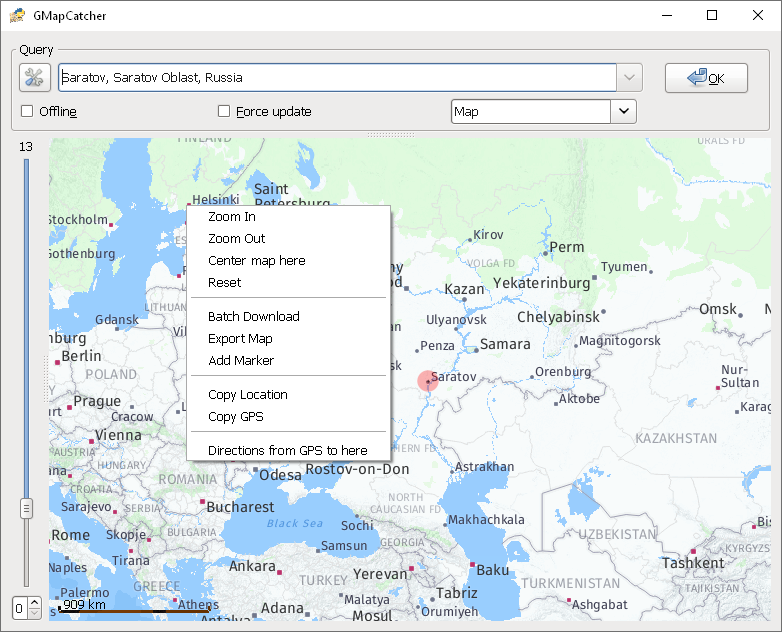Choose Zoom In from context menu
The image size is (782, 632).
[288, 216]
